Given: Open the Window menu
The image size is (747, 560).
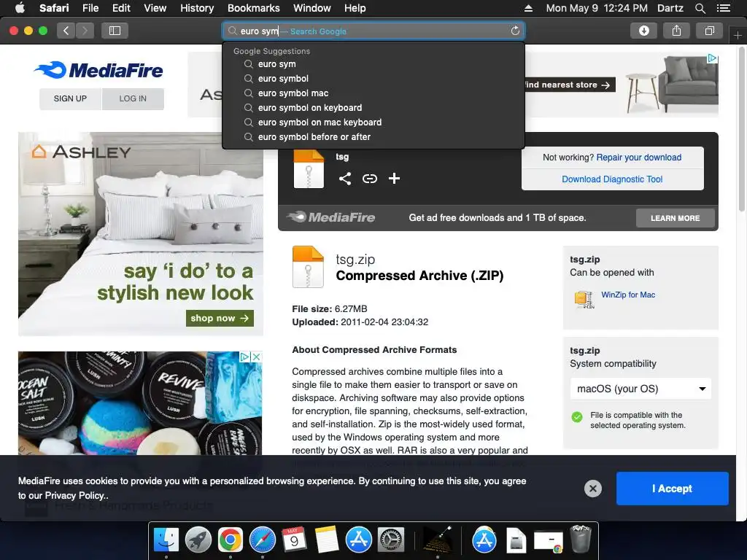Looking at the screenshot, I should click(312, 8).
